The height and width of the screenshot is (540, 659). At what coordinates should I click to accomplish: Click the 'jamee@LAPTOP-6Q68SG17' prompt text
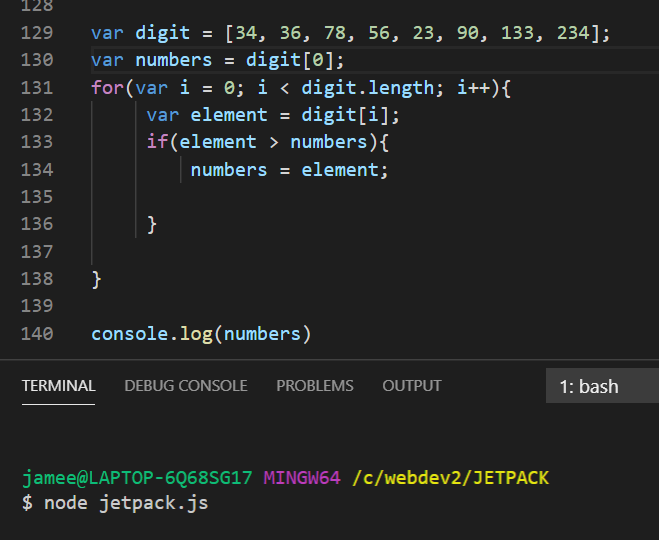pyautogui.click(x=137, y=478)
